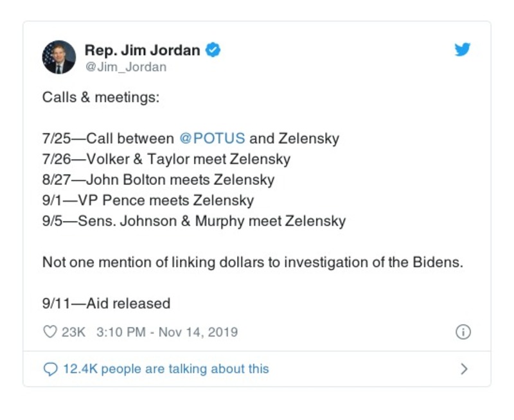
Task: Follow the @POTUS mention link
Action: point(213,138)
